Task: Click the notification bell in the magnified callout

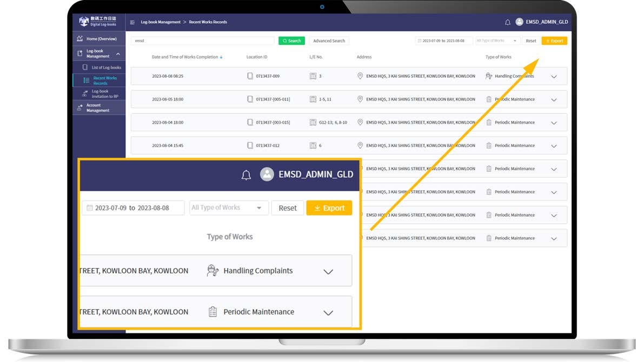Action: (x=246, y=175)
